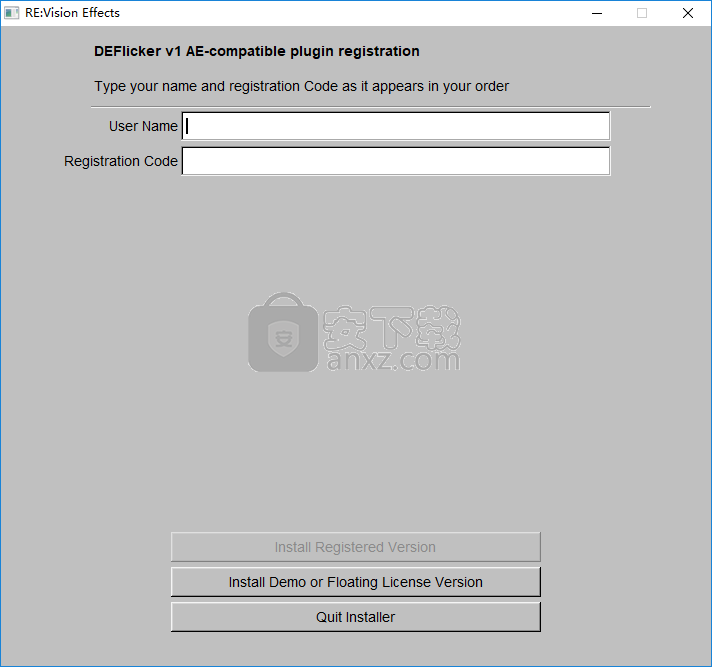This screenshot has height=667, width=712.
Task: Click the disabled Install Registered Version button
Action: (356, 547)
